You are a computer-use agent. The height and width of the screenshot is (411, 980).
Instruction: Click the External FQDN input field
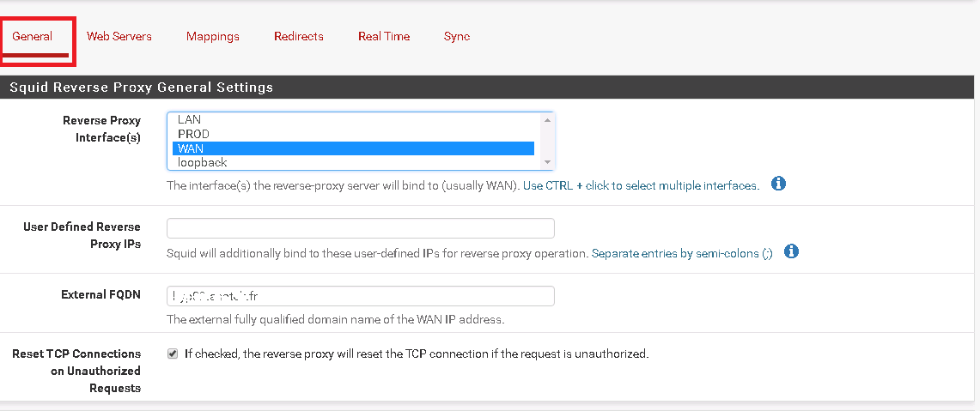tap(361, 296)
